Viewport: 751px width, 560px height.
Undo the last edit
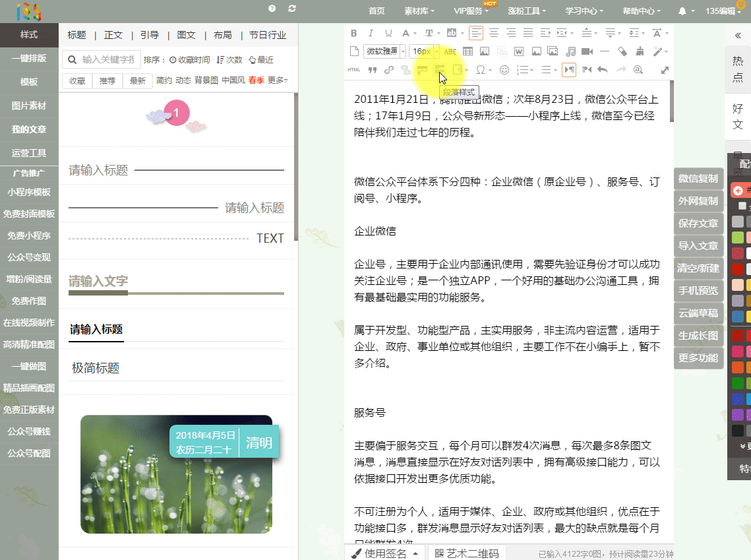[603, 70]
